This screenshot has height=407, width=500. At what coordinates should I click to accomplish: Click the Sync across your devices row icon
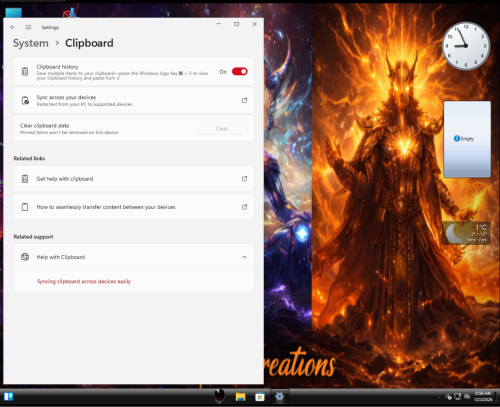pyautogui.click(x=25, y=100)
